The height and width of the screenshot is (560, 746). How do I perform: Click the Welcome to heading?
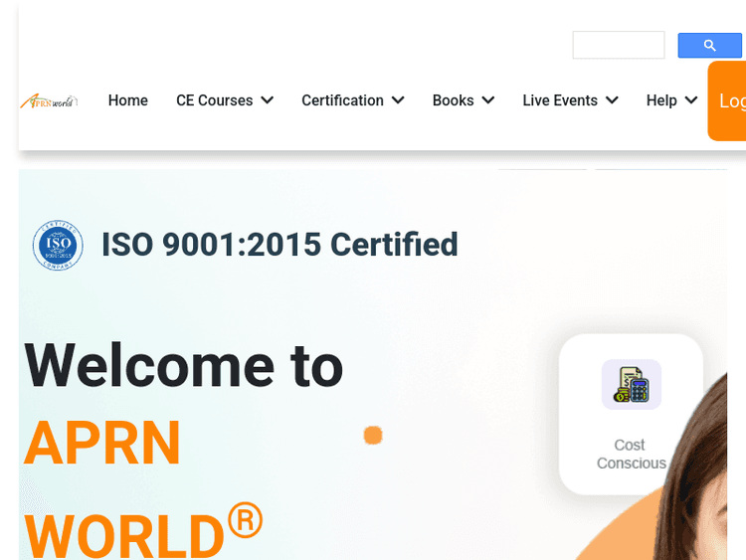184,366
